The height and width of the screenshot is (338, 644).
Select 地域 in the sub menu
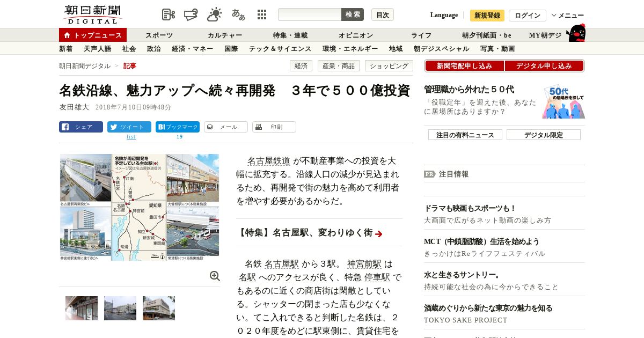click(x=396, y=49)
